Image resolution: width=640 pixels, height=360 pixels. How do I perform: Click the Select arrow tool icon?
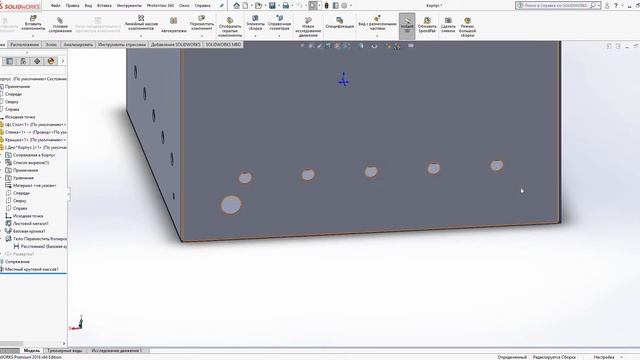coord(313,5)
